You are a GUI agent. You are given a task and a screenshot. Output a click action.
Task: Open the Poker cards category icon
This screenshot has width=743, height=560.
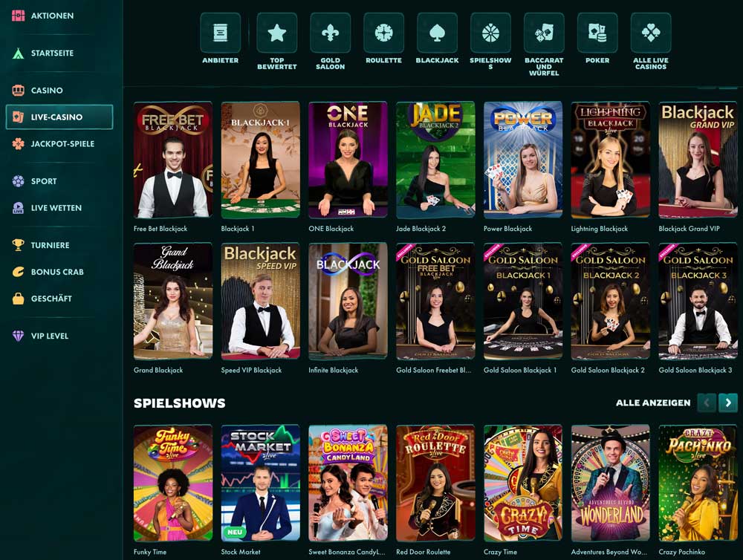coord(597,33)
